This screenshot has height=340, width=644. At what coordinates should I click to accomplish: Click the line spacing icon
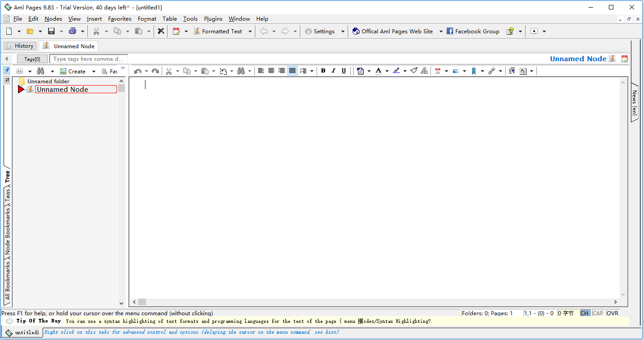click(303, 71)
